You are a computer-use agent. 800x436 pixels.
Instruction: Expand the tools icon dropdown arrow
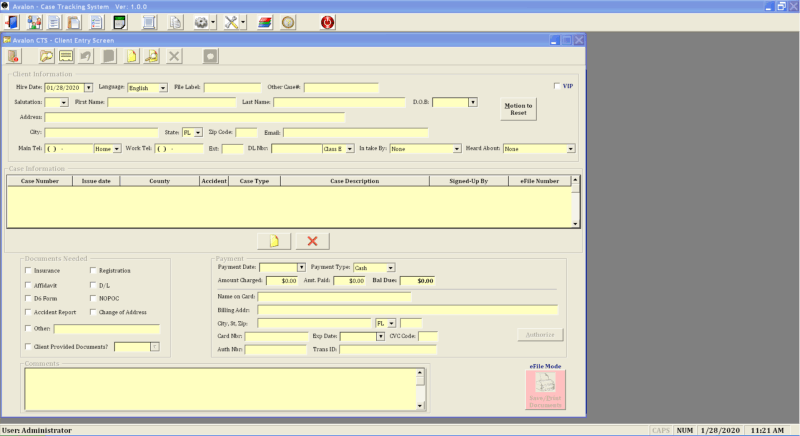click(x=243, y=22)
